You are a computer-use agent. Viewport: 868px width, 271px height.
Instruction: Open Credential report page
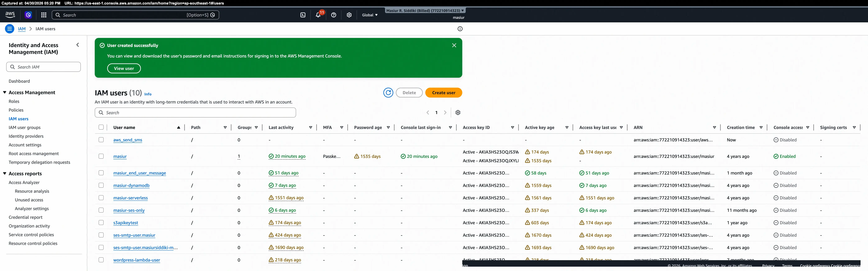[x=26, y=217]
